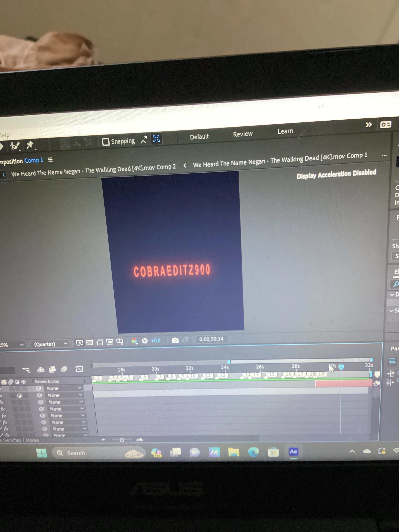Screen dimensions: 399x532
Task: Switch to the Review workspace
Action: pyautogui.click(x=243, y=134)
